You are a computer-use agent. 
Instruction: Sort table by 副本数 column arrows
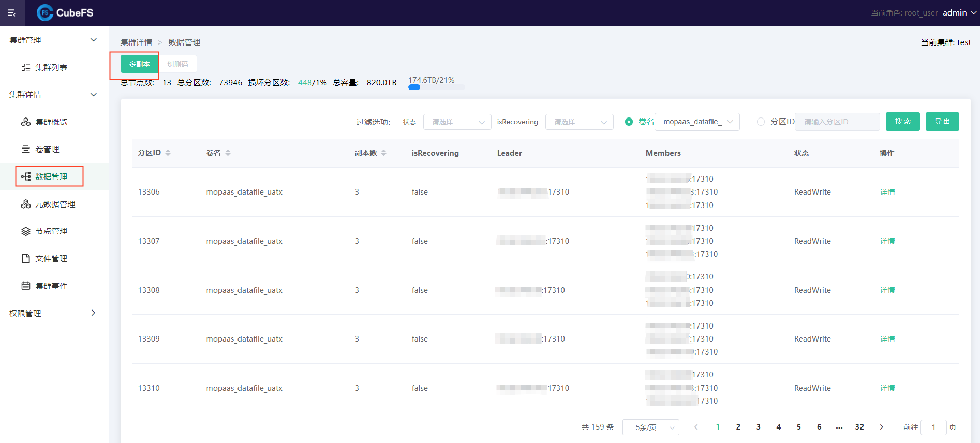coord(383,153)
